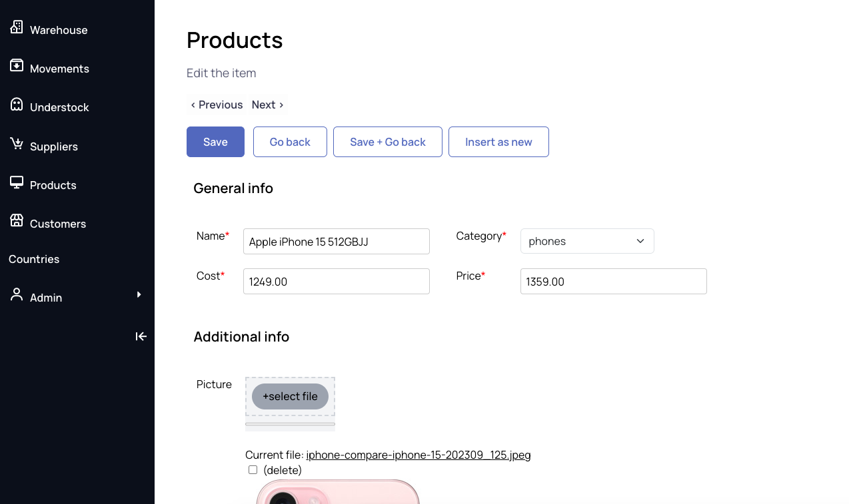Screen dimensions: 849x504
Task: Tick the delete picture checkbox
Action: click(x=253, y=470)
